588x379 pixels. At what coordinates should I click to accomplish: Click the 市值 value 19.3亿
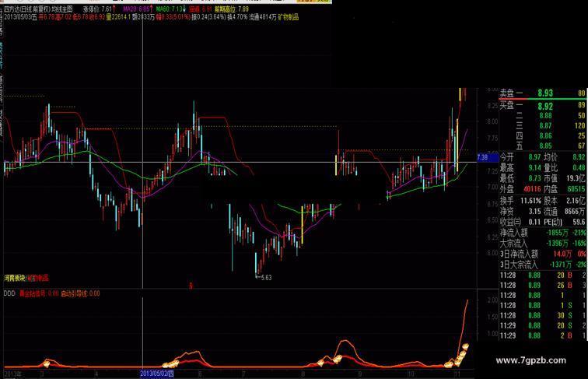coord(576,178)
